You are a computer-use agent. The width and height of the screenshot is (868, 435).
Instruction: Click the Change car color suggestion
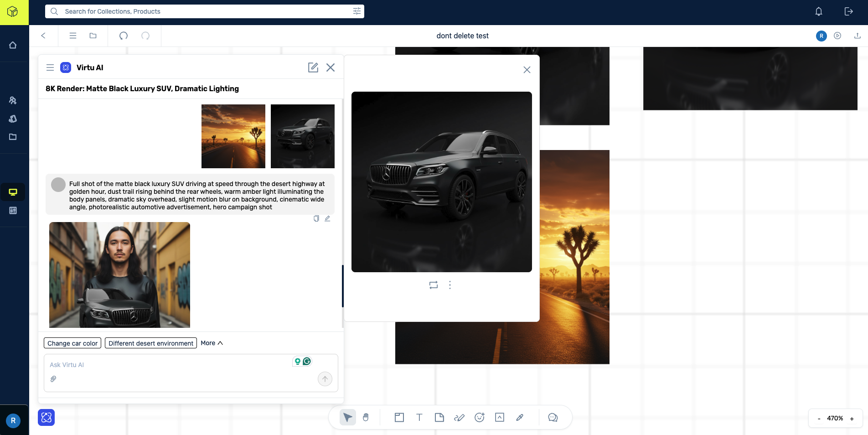(72, 343)
